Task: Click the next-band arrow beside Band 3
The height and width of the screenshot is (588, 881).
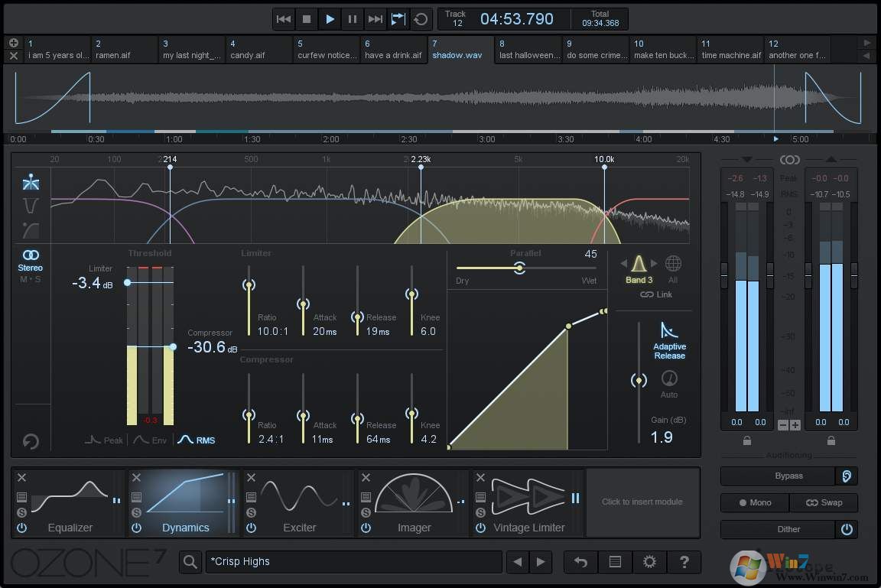Action: point(654,262)
